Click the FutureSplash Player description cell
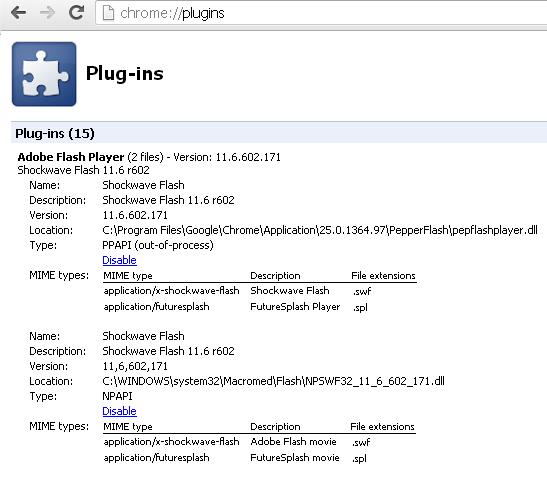547x479 pixels. coord(295,307)
